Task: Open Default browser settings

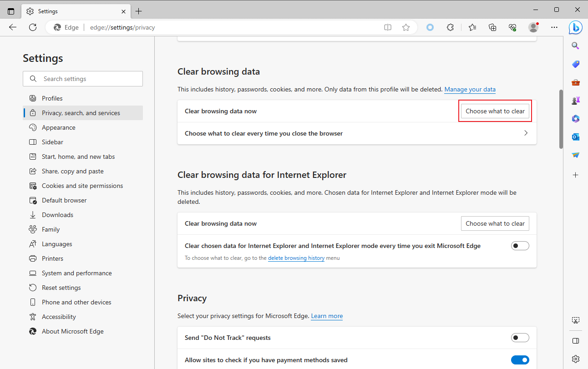Action: (x=83, y=200)
